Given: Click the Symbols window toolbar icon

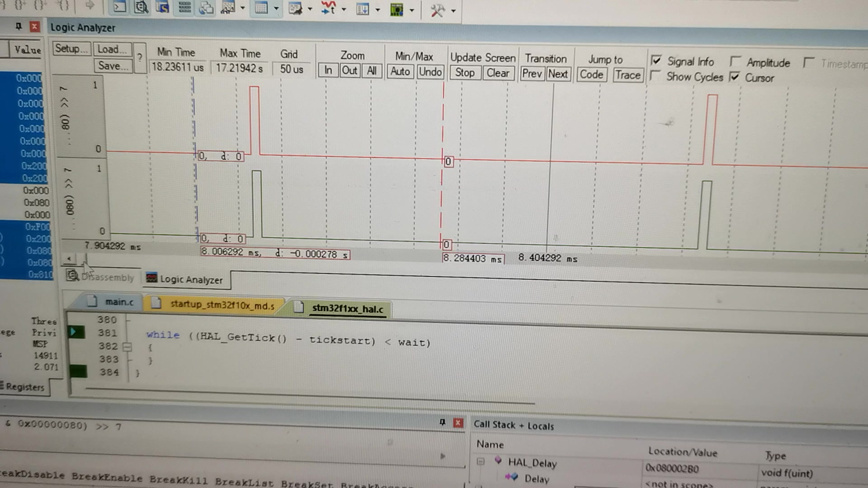Looking at the screenshot, I should 163,8.
